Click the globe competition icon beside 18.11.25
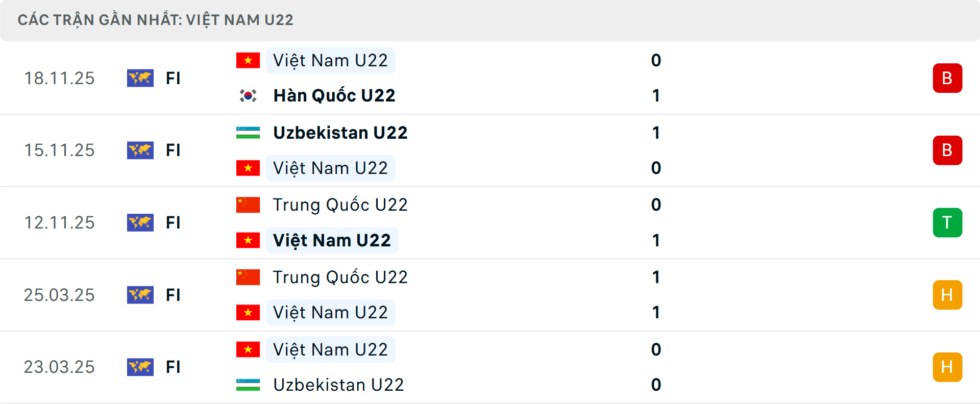The image size is (980, 404). click(x=140, y=78)
